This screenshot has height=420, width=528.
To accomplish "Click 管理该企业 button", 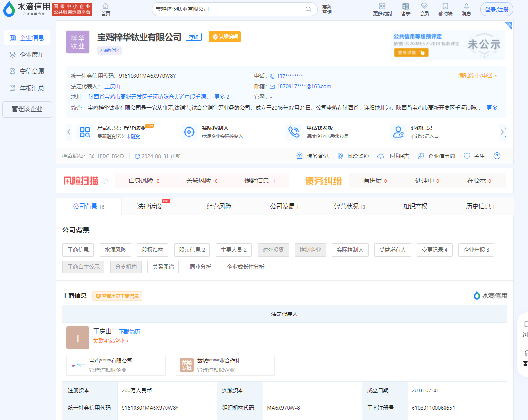I will 27,109.
